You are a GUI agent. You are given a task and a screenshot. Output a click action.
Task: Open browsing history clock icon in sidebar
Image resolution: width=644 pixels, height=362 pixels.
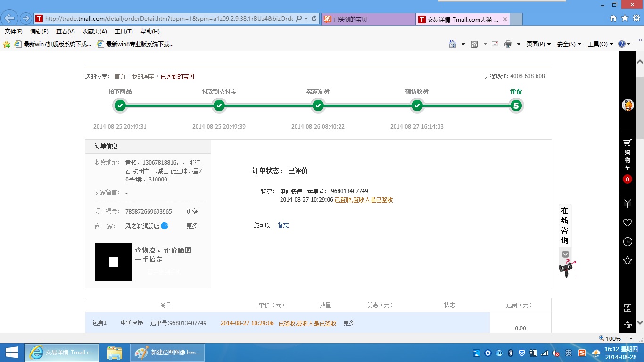(x=627, y=241)
